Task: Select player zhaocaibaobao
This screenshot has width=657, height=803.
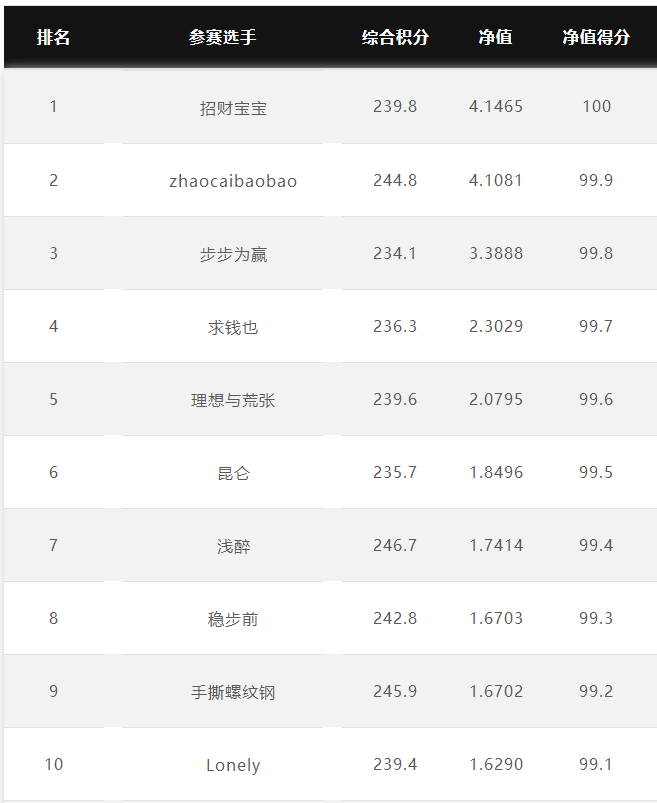Action: 233,181
